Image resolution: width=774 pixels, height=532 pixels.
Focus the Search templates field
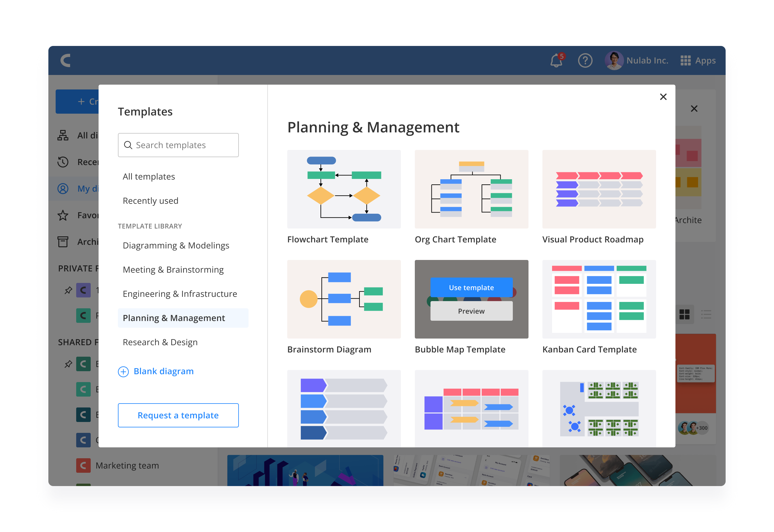[178, 145]
